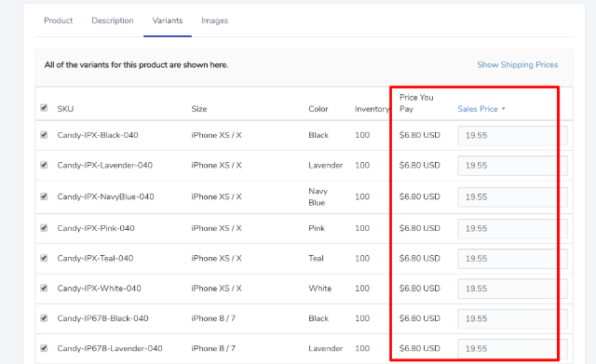Uncheck the Candy-IPX-Black-040 checkbox
The height and width of the screenshot is (364, 596).
(44, 135)
